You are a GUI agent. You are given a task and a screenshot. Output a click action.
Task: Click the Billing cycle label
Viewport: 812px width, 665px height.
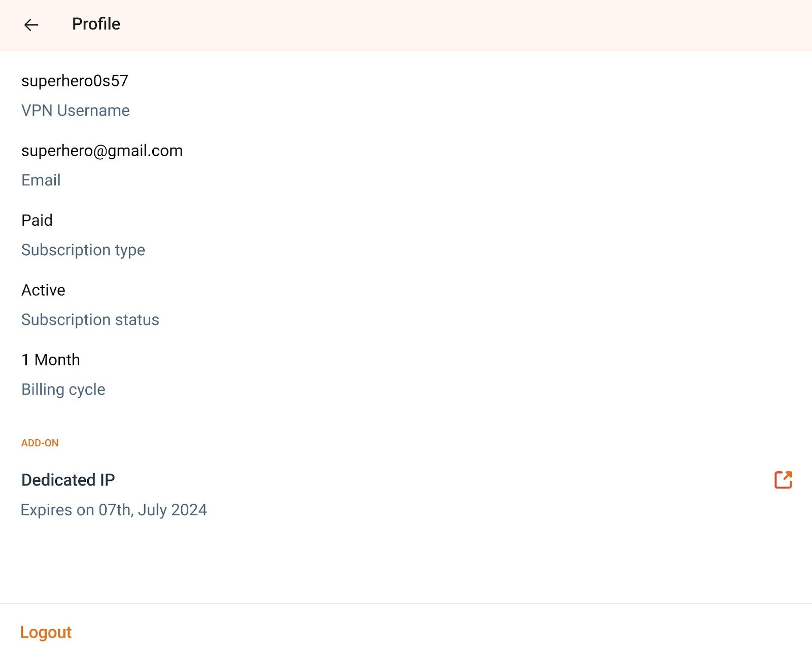point(63,390)
